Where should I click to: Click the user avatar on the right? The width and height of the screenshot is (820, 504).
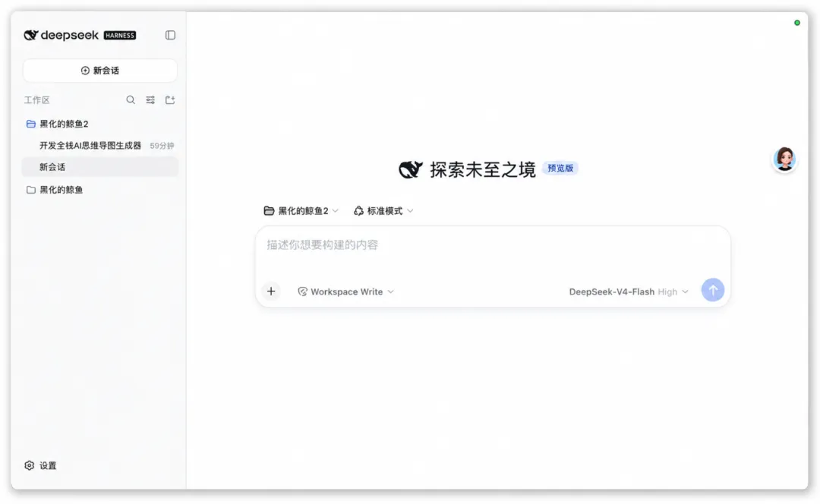tap(784, 159)
